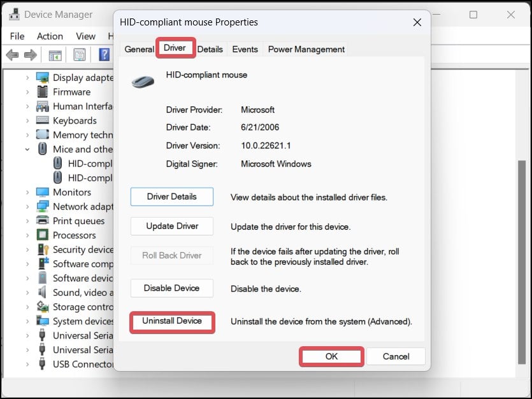532x399 pixels.
Task: Expand the USB Connector node
Action: click(x=27, y=364)
